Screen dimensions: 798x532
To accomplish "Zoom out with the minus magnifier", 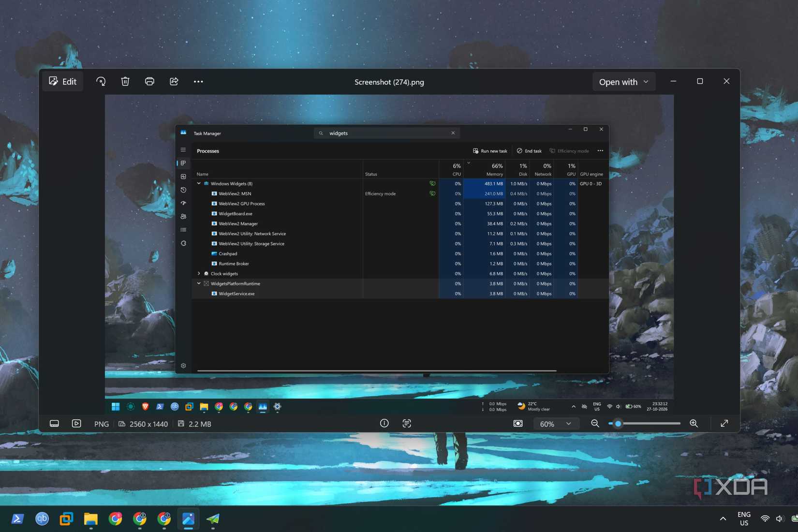I will pos(595,424).
